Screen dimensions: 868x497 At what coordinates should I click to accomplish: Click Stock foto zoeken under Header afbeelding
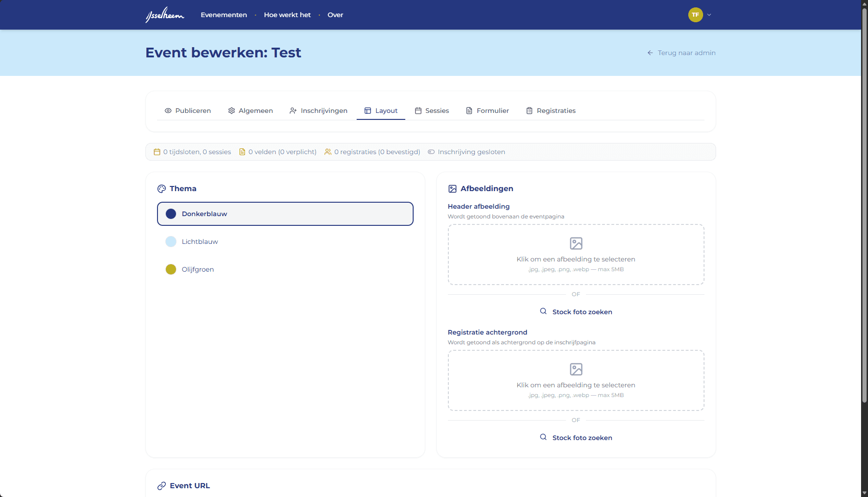[x=576, y=312]
